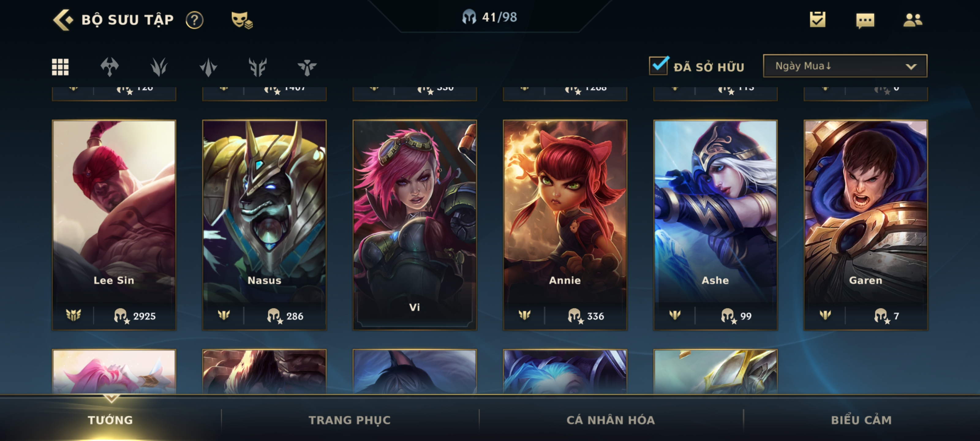980x441 pixels.
Task: Open the mask and coins icon
Action: coord(242,20)
